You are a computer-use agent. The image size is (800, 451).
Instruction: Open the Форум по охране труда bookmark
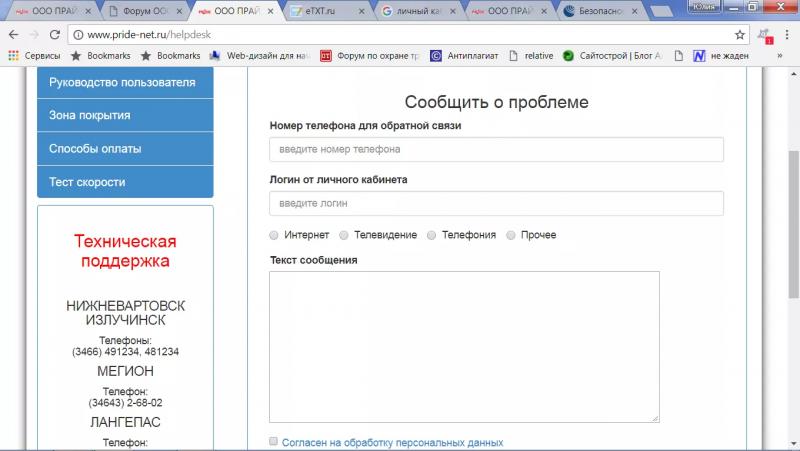click(x=370, y=56)
